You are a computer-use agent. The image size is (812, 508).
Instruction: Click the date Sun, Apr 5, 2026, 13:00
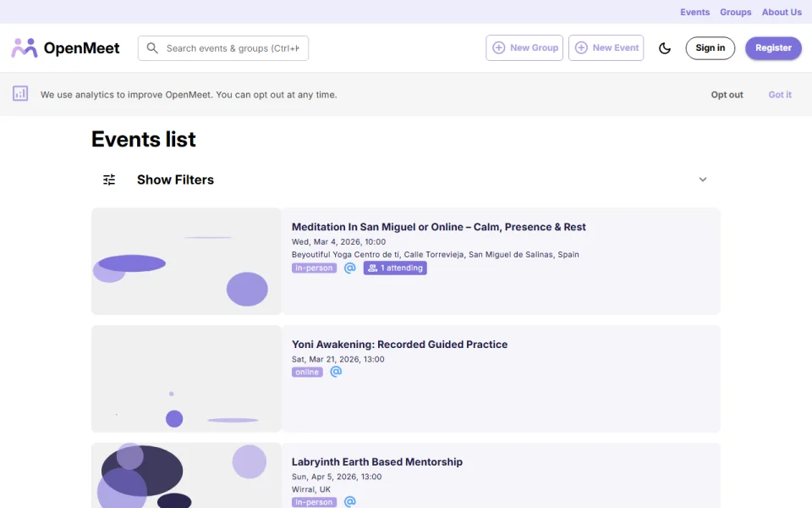[x=337, y=477]
